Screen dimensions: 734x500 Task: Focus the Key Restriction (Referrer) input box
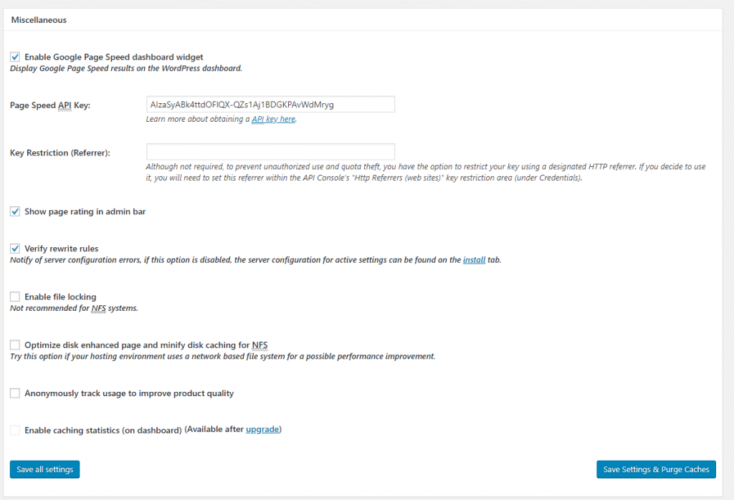click(270, 152)
